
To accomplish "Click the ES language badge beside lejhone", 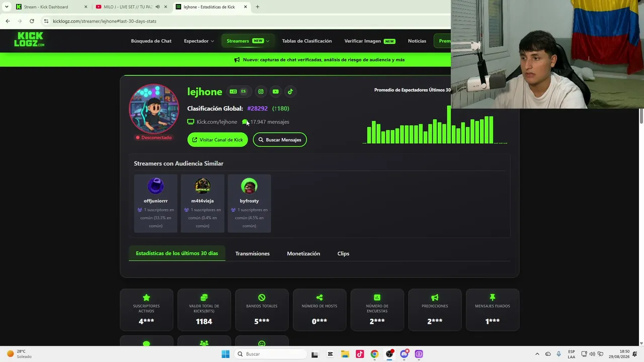I will tap(244, 92).
